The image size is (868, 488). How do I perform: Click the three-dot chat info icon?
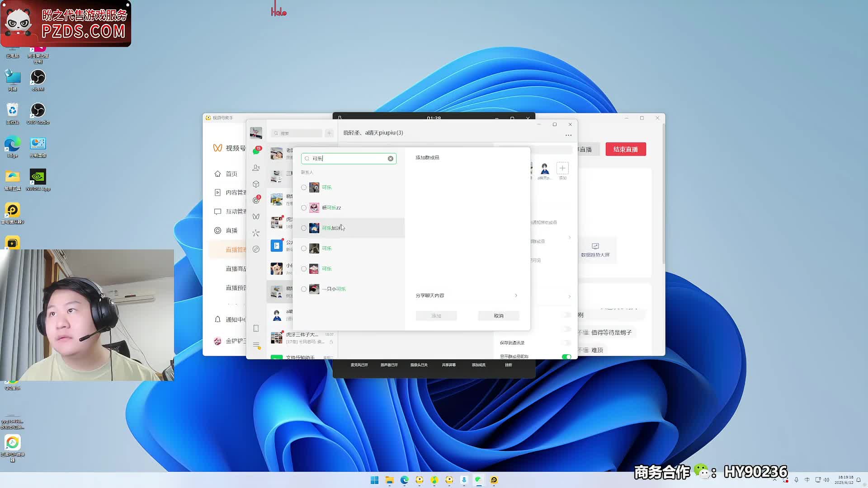[x=568, y=135]
